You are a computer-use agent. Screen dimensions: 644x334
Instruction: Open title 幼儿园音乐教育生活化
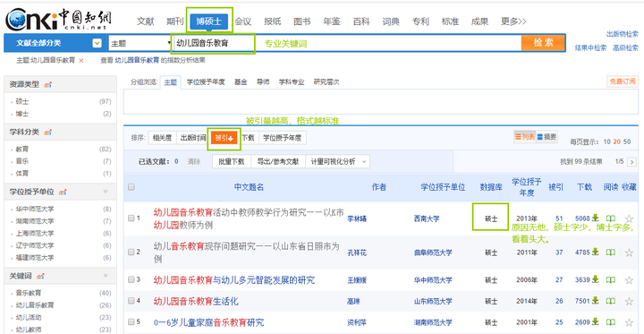click(196, 301)
